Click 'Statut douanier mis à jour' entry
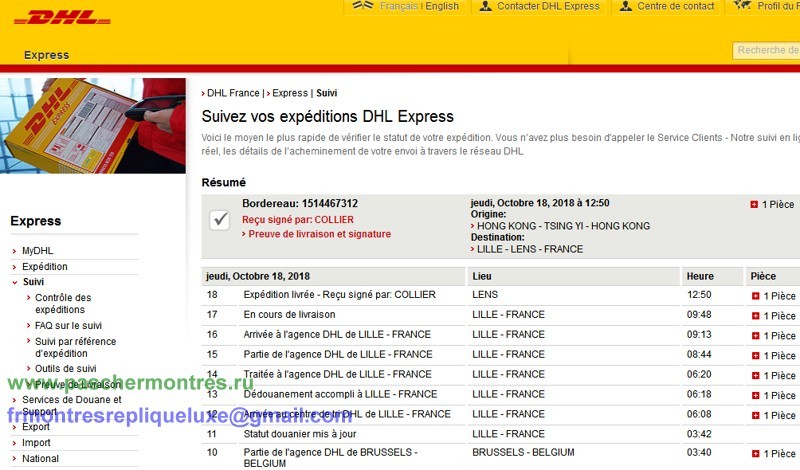This screenshot has width=800, height=470. click(x=299, y=434)
